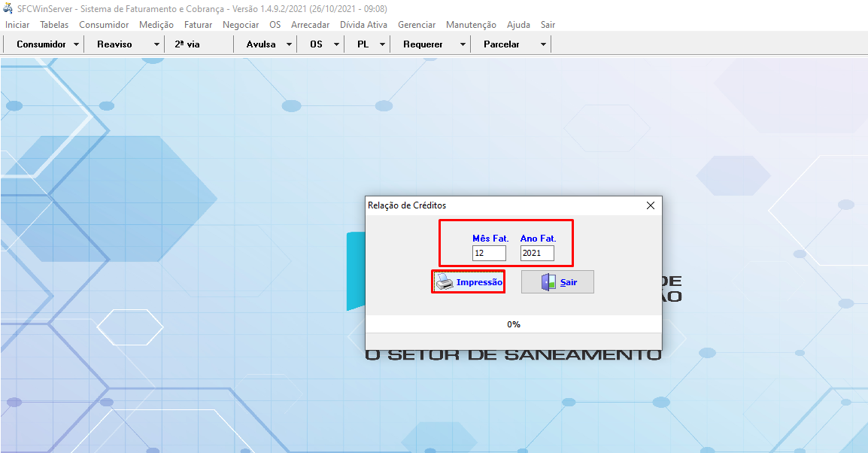Expand the Requerer dropdown arrow
Viewport: 868px width, 453px height.
point(463,44)
